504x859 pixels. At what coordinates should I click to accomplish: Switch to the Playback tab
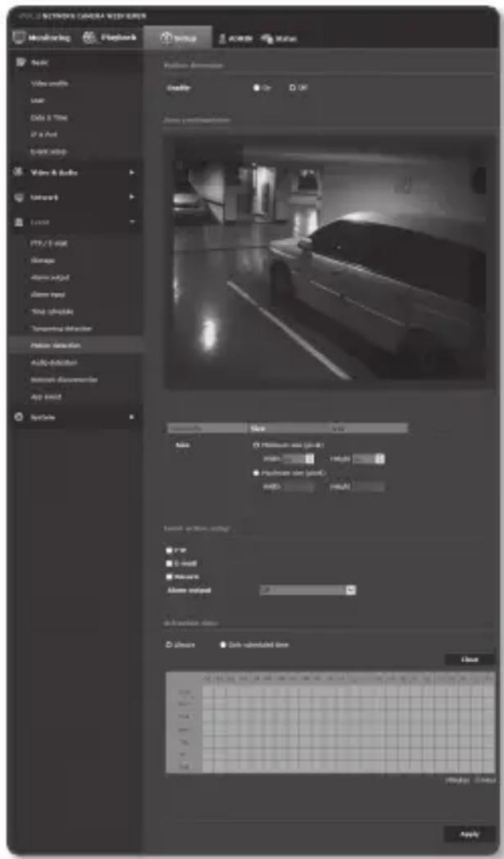tap(109, 38)
